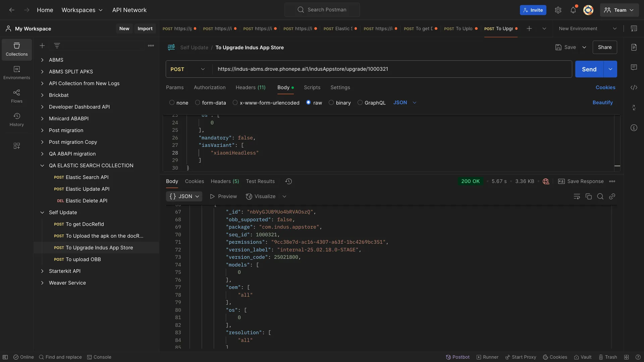Select the none body type radio
Viewport: 644px width, 362px height.
[172, 103]
